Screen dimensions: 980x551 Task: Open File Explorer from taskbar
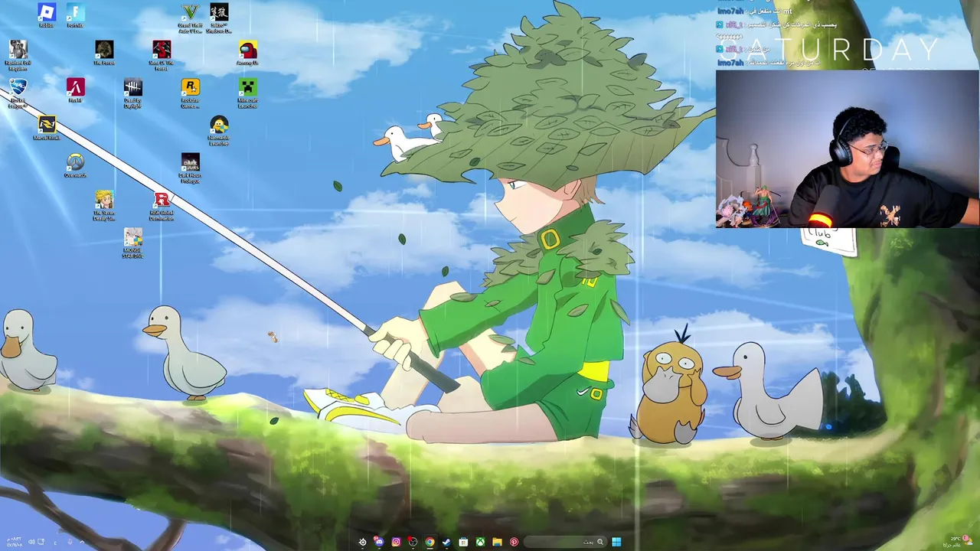(497, 542)
